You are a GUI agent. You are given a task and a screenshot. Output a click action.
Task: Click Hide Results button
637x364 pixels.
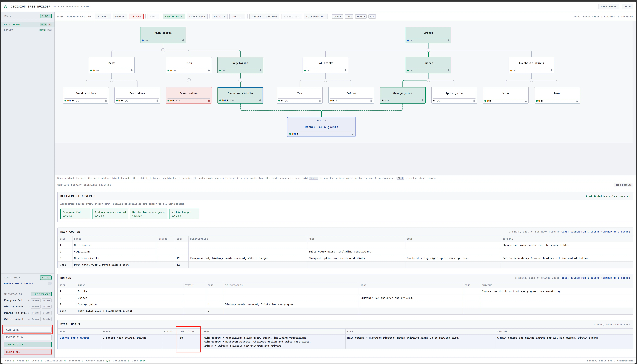point(623,185)
